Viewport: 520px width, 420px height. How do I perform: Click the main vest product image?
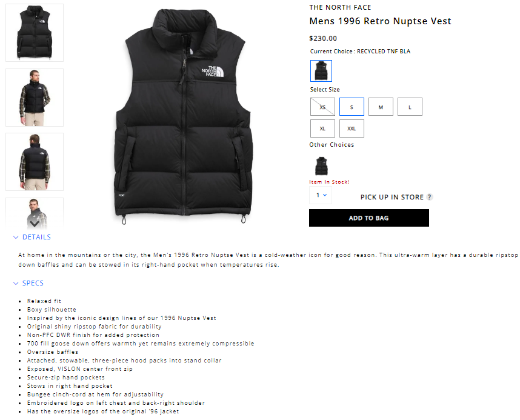(184, 116)
